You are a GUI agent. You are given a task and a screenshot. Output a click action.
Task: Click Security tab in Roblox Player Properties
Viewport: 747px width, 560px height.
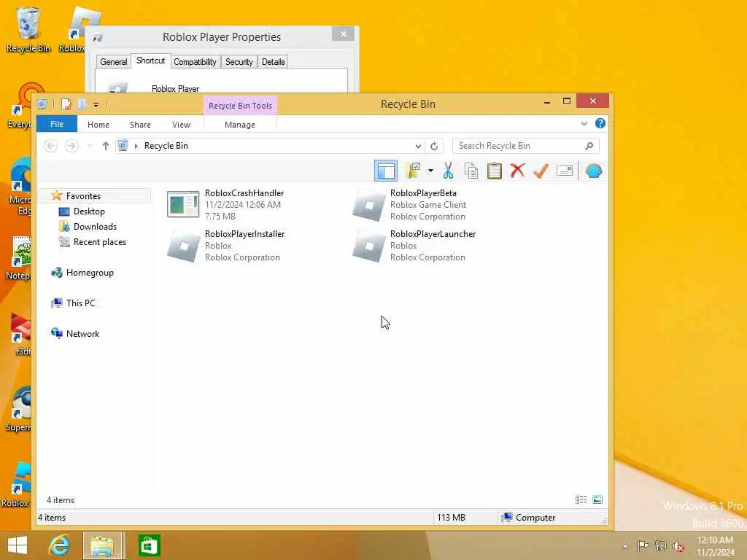point(239,62)
